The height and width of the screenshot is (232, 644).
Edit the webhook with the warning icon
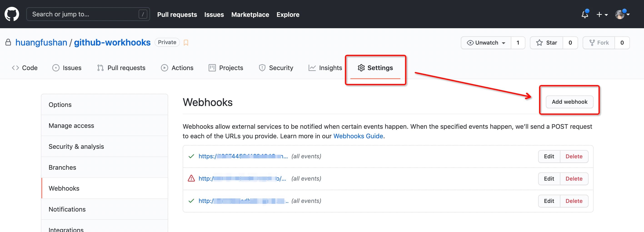coord(549,179)
